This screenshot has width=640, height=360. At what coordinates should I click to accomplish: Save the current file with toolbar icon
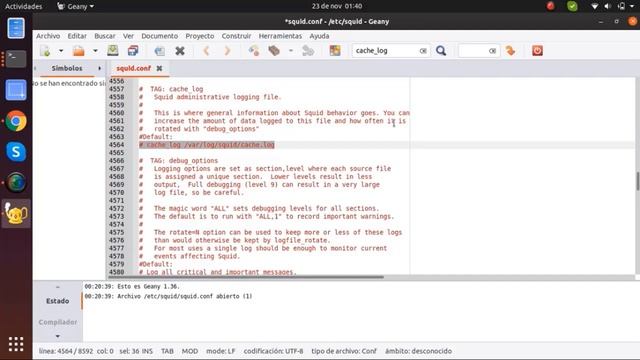coord(113,51)
